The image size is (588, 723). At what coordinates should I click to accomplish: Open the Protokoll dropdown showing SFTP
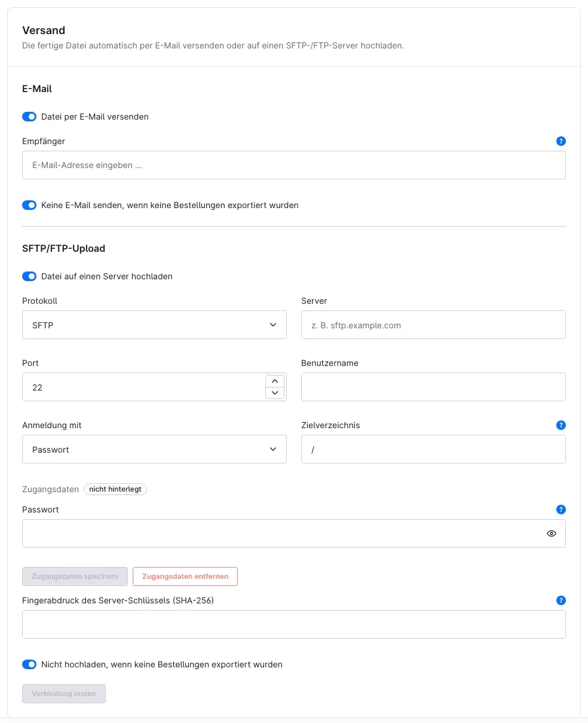(x=154, y=325)
